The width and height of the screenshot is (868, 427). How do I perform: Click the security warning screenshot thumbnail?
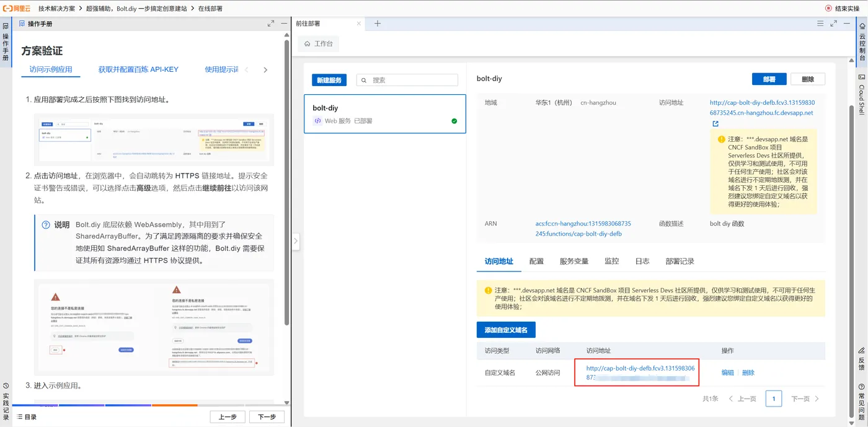154,327
